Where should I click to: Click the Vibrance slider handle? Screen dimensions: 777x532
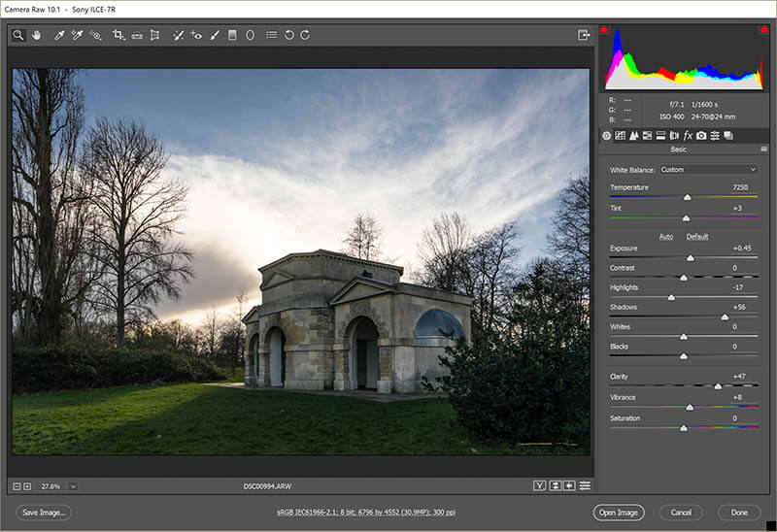tap(690, 408)
